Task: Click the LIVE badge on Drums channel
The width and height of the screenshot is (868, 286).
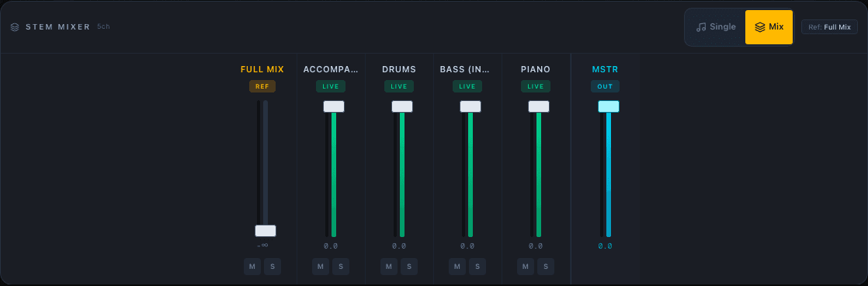Action: (399, 86)
